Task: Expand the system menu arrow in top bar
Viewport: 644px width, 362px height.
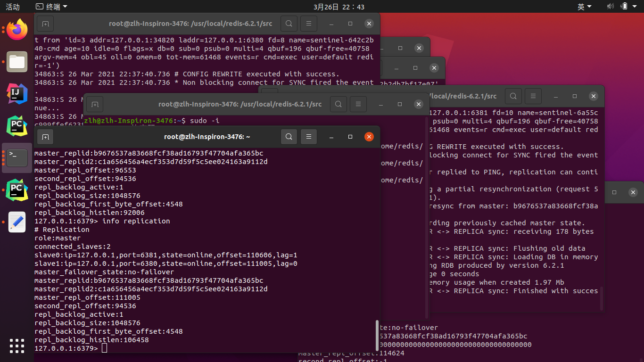Action: click(x=636, y=7)
